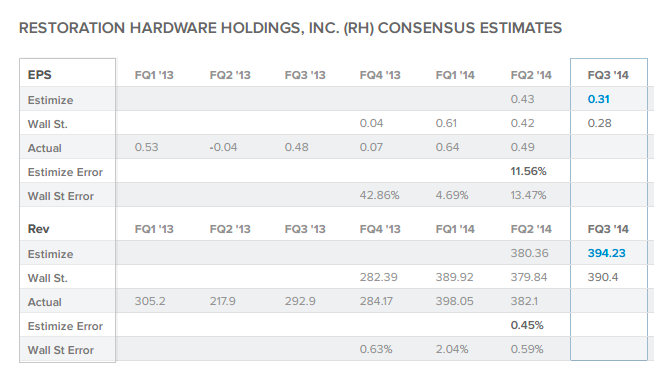Click the EPS section header label
This screenshot has width=654, height=365.
coord(39,75)
